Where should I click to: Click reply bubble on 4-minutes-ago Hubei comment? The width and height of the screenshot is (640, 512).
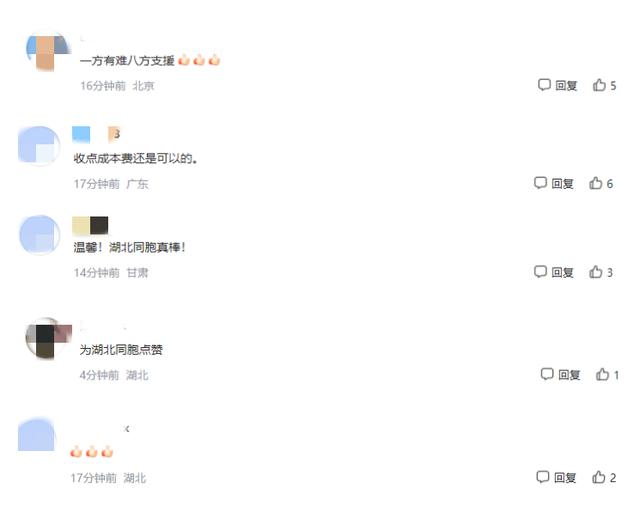pyautogui.click(x=547, y=374)
